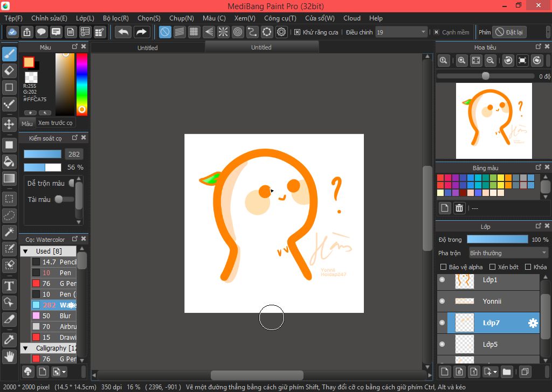Adjust Độ trong opacity slider
Screen dimensions: 552x392
(497, 240)
